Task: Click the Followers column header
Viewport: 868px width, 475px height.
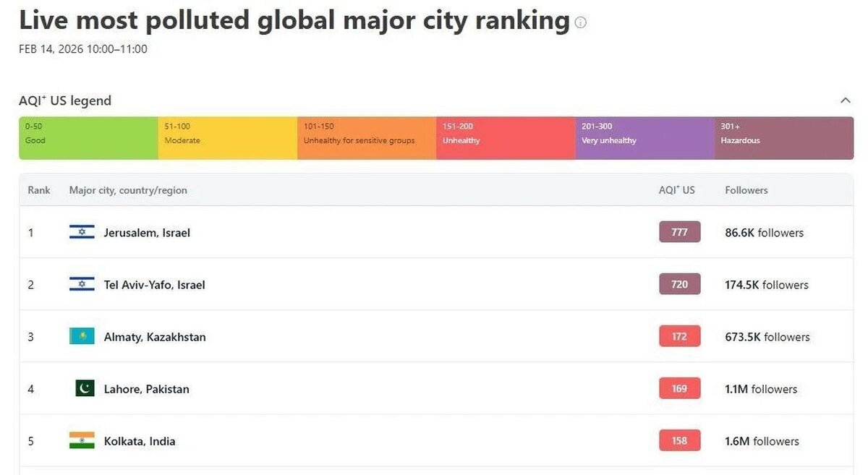Action: (746, 190)
